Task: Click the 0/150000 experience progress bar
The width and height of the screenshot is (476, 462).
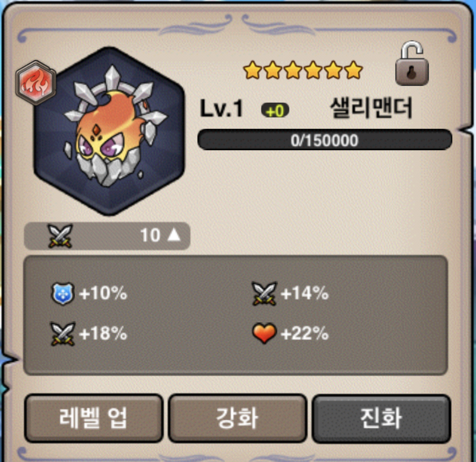Action: [x=325, y=140]
